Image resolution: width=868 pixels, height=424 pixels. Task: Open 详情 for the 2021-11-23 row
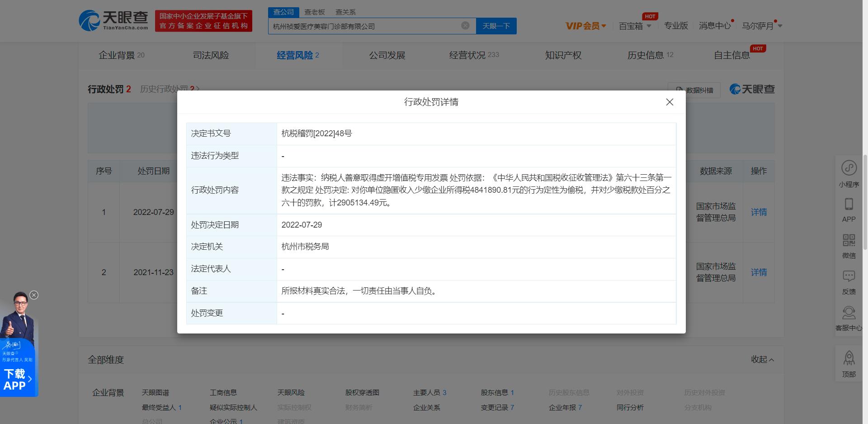point(759,272)
